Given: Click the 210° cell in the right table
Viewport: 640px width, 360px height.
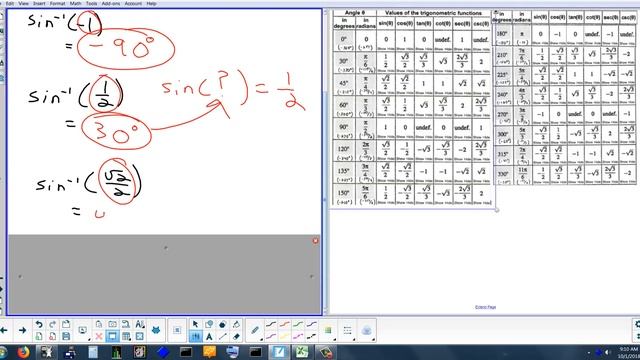Looking at the screenshot, I should (502, 56).
